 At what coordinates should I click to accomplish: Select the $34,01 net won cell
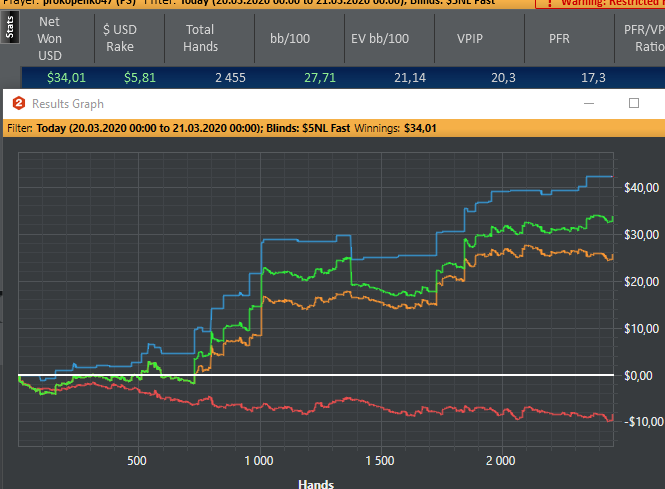click(66, 78)
